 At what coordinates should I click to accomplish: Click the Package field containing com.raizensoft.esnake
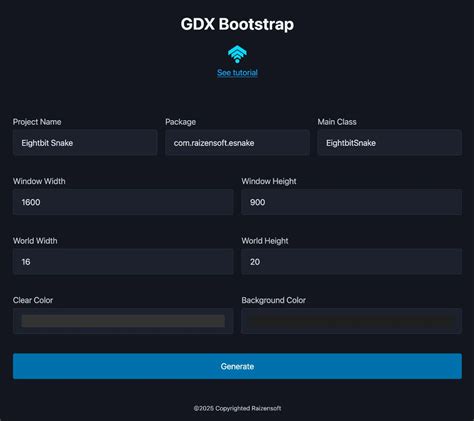[237, 143]
